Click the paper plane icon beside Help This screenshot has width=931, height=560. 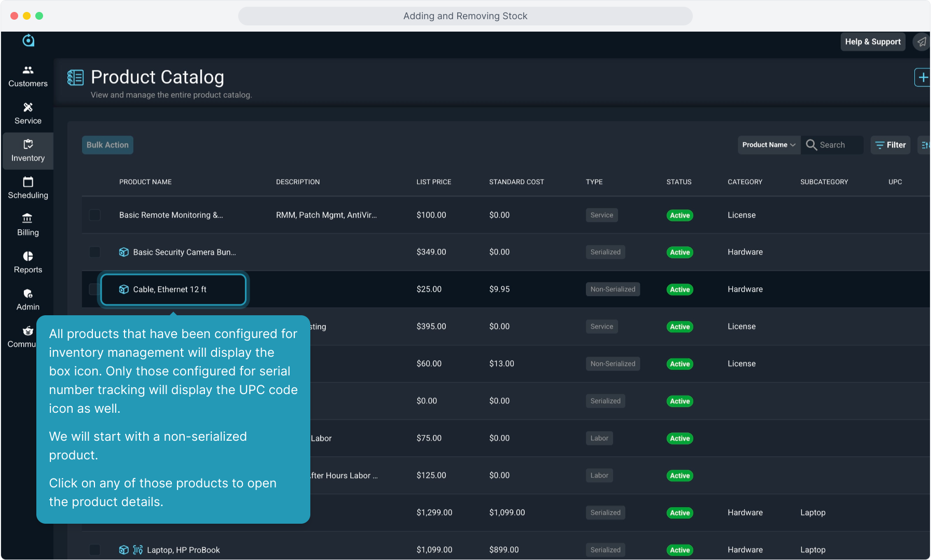[921, 42]
